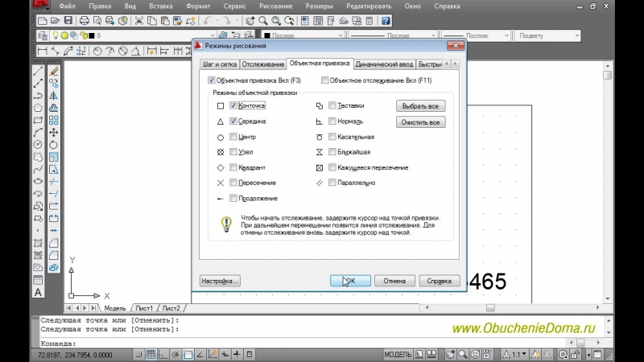Open the Настройка... button

tap(220, 281)
